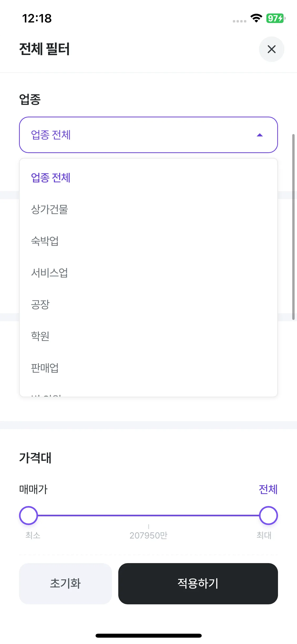
Task: Tap the 전체 link beside 매매가
Action: (x=268, y=489)
